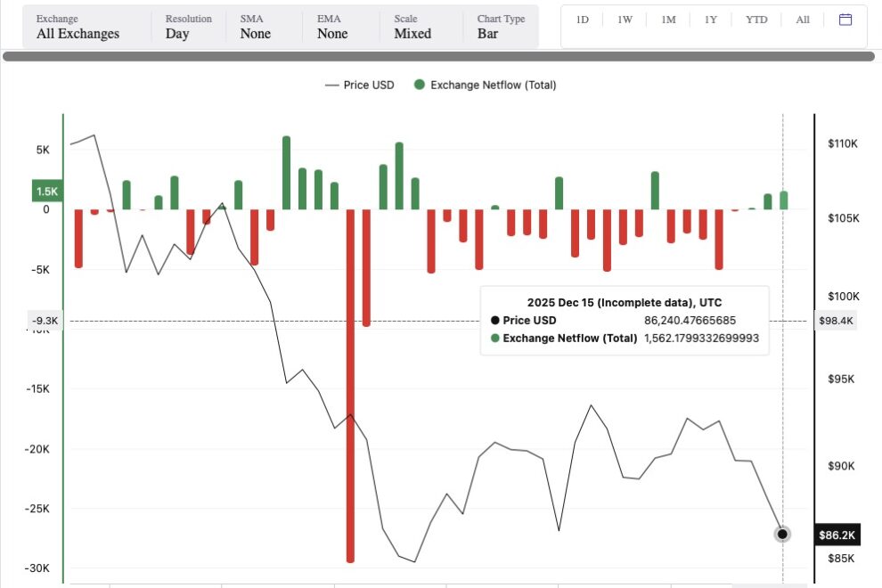Click the $86.2K price axis label

click(837, 535)
